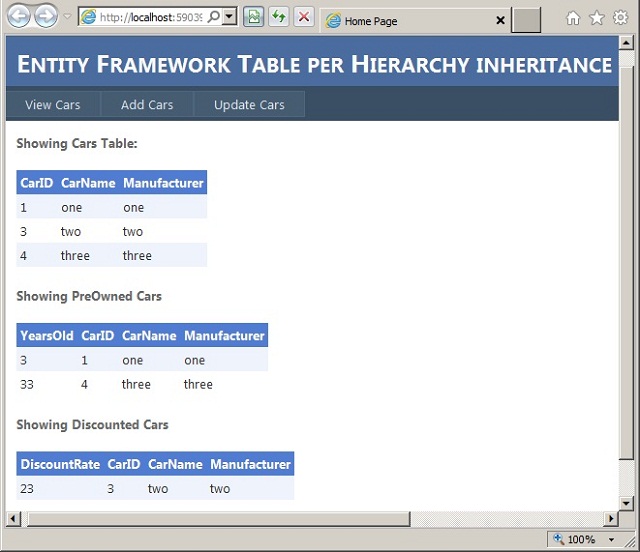This screenshot has width=640, height=552.
Task: Open the Tools gear icon
Action: pos(620,18)
